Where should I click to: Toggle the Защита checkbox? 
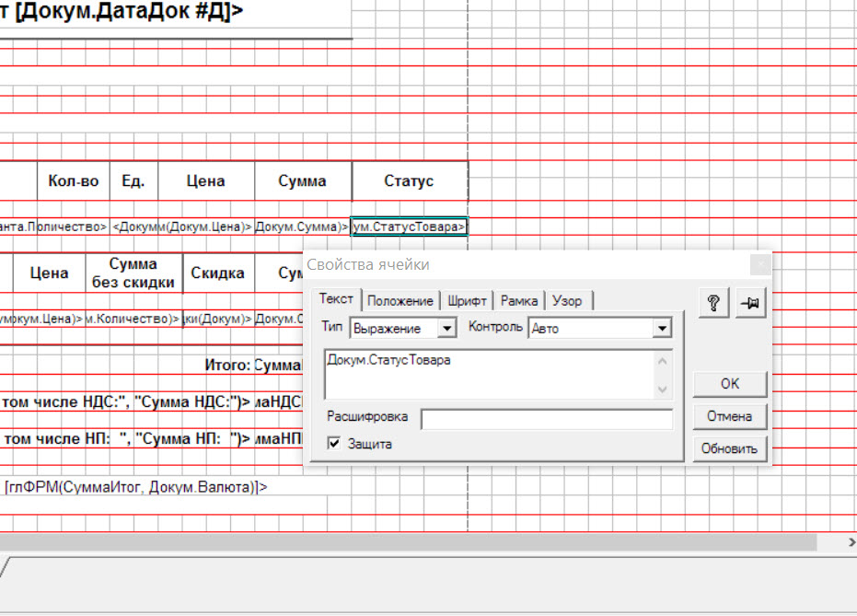334,443
